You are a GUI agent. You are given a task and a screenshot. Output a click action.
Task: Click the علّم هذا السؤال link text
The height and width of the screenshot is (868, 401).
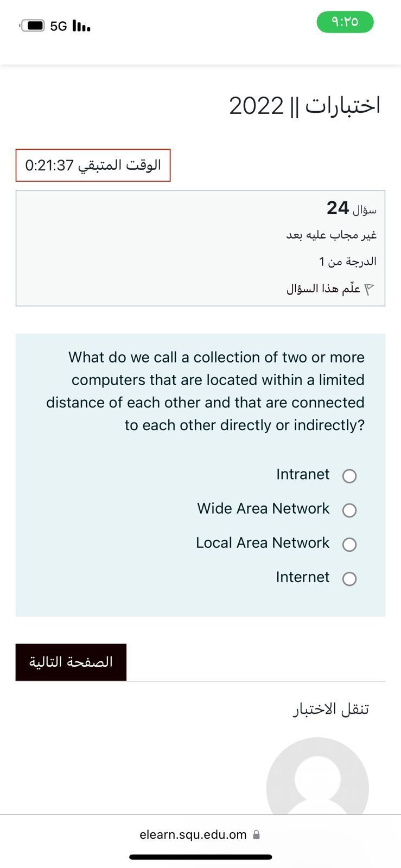click(x=323, y=289)
